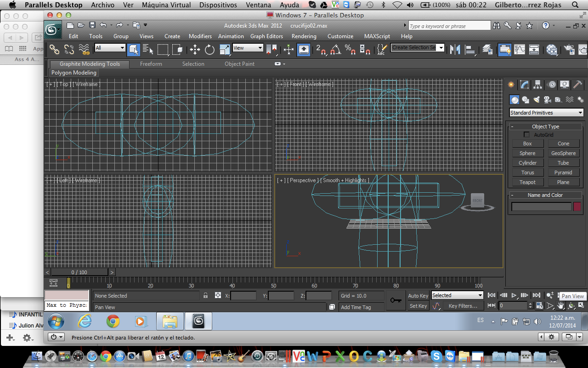Click the Use Pivot Point Center icon
This screenshot has height=368, width=588.
[x=272, y=49]
